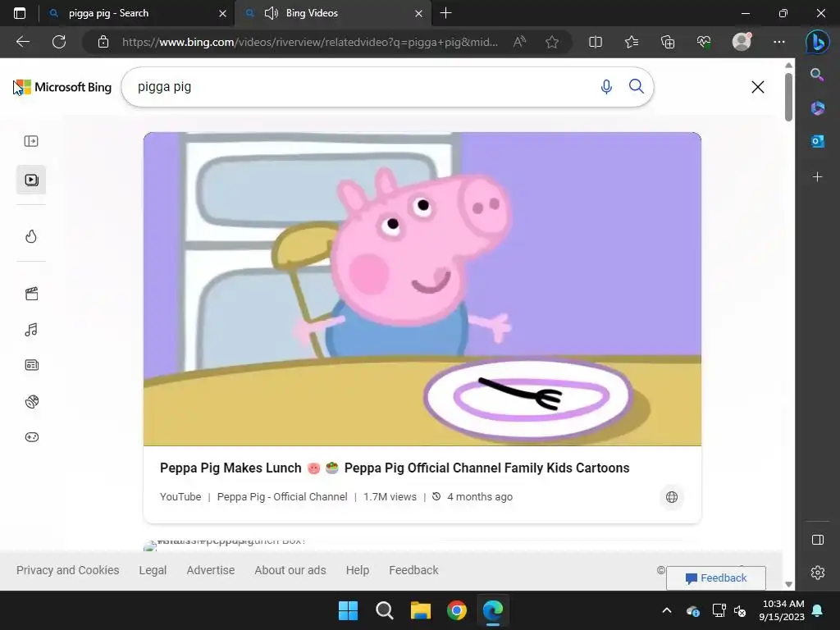Screen dimensions: 840x630
Task: Select the video feed sidebar icon
Action: [31, 180]
